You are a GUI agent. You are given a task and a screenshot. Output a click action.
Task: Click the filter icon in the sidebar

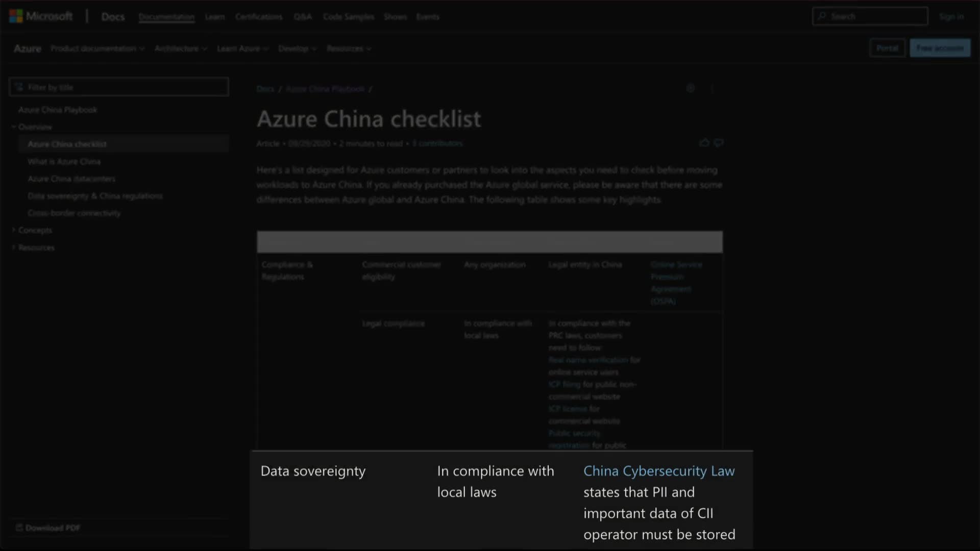coord(19,87)
